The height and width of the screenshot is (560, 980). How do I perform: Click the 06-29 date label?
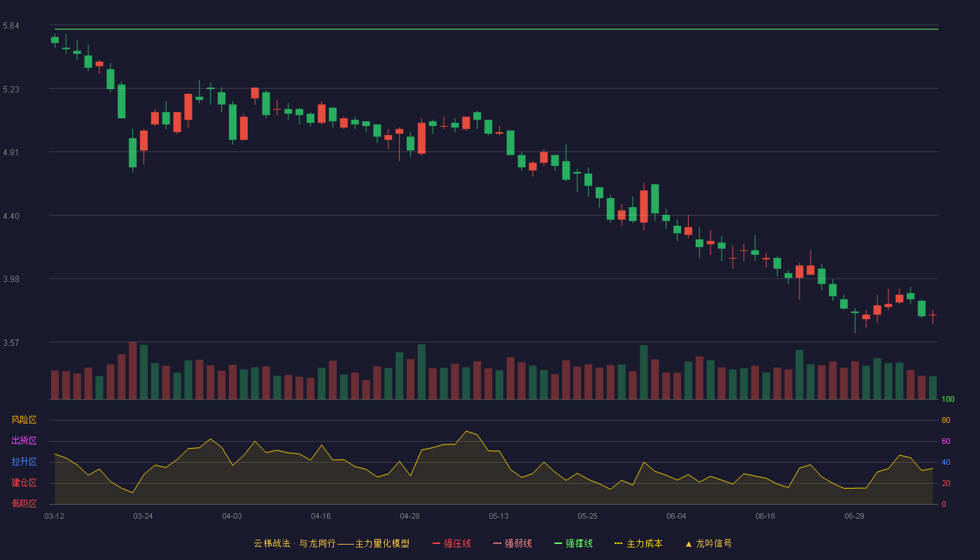point(854,516)
